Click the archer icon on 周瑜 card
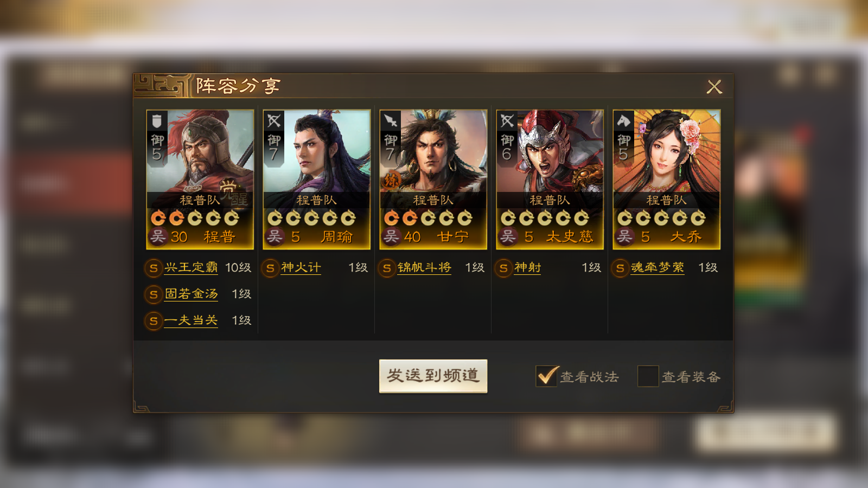 [x=273, y=121]
